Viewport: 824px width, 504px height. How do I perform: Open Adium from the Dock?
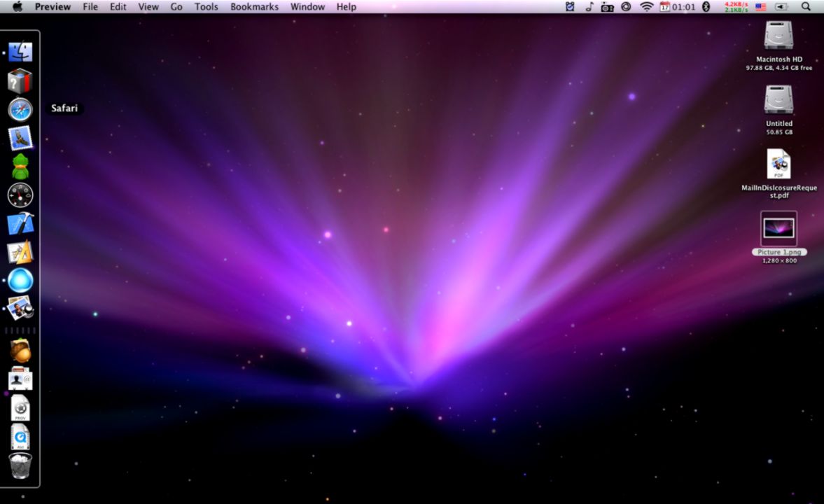point(20,167)
